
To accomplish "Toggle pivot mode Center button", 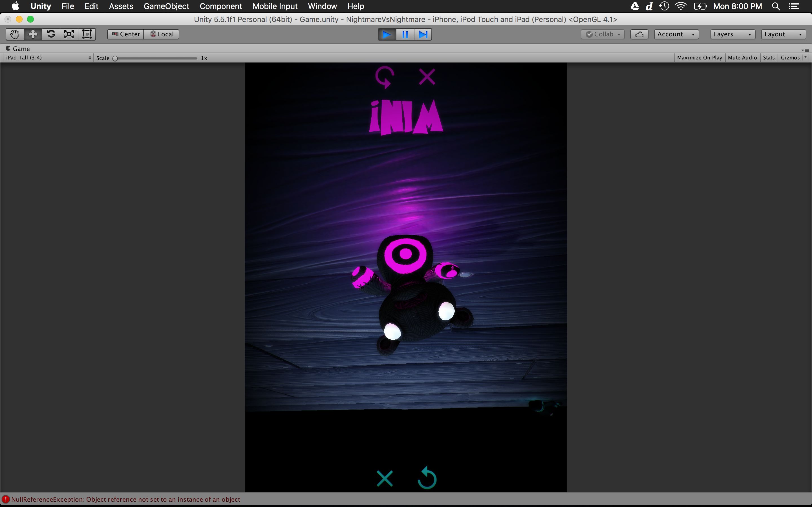I will coord(125,34).
